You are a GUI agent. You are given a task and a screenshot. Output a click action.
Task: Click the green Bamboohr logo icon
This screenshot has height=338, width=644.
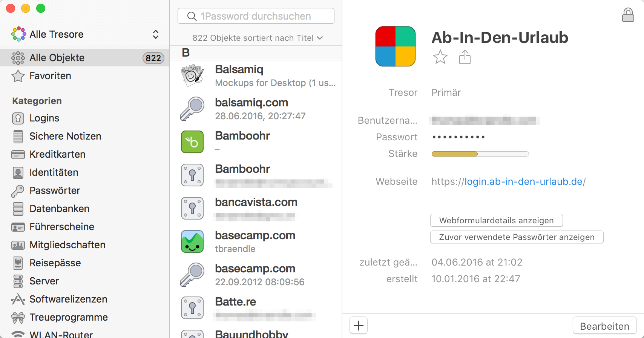point(192,142)
